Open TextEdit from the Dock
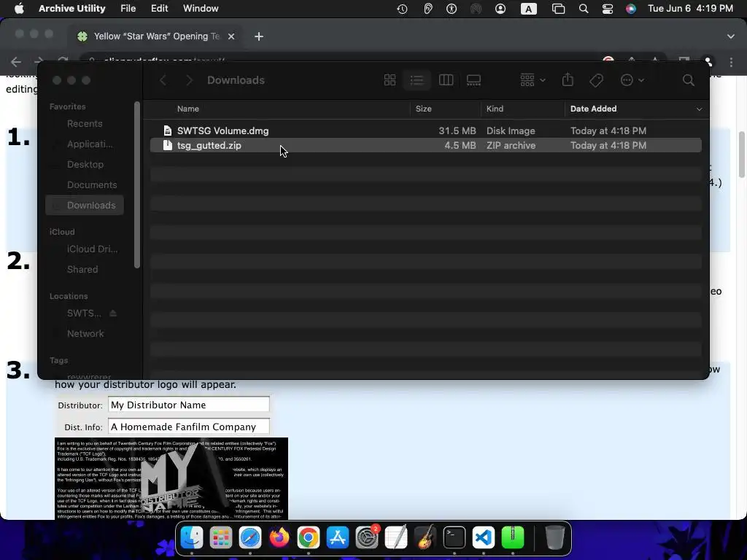 [396, 537]
